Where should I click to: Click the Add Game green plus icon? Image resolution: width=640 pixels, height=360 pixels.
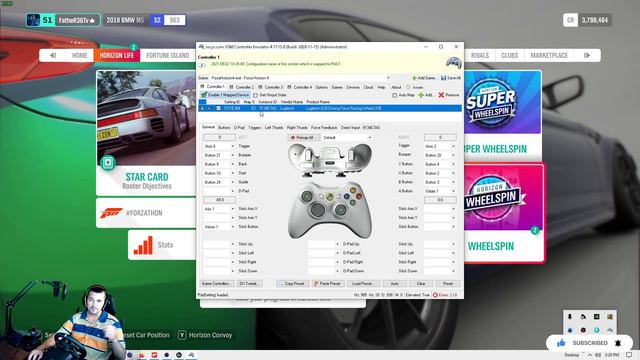coord(414,78)
